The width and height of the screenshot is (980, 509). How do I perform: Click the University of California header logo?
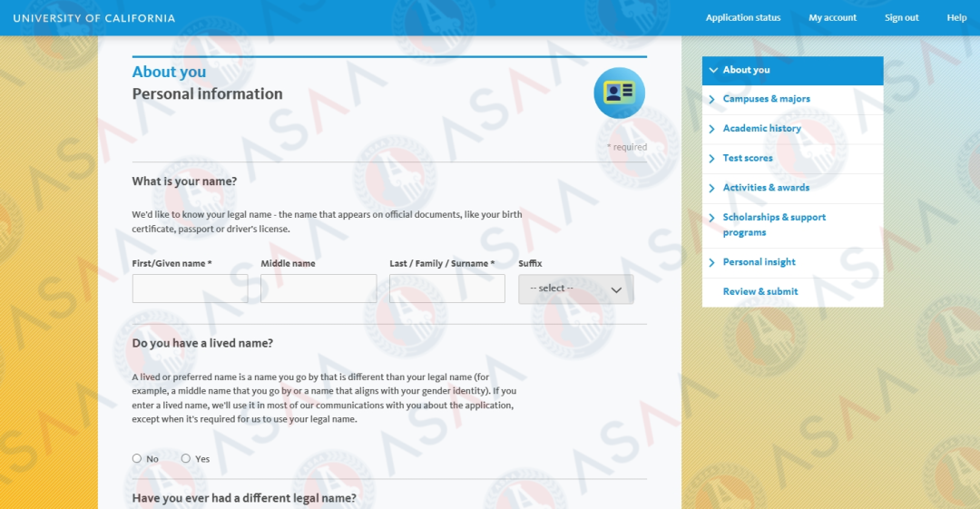[x=94, y=18]
